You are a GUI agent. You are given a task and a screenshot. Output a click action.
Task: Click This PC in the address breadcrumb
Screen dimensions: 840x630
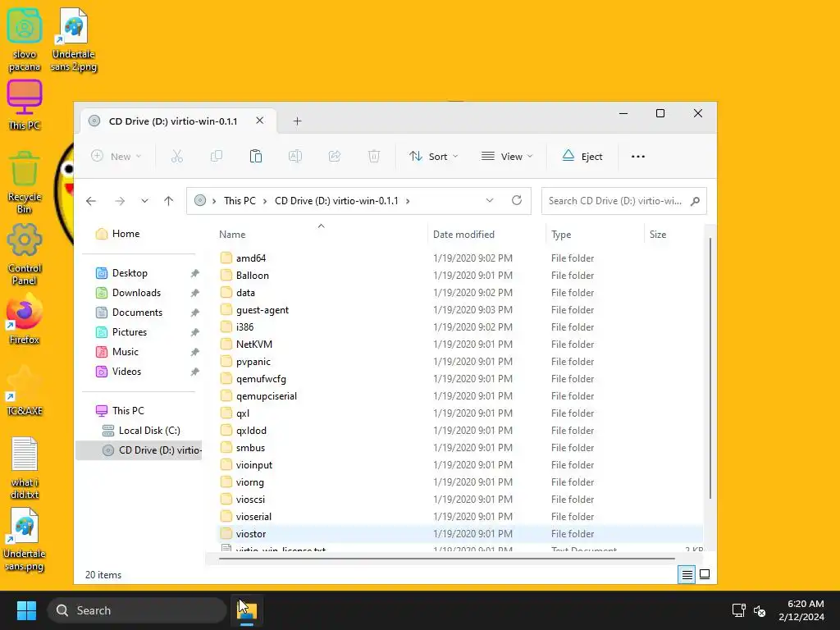(240, 201)
